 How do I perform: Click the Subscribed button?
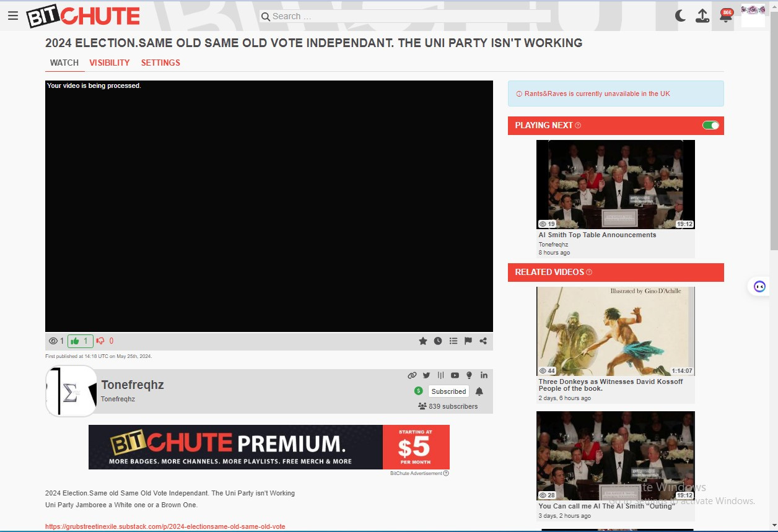pos(448,391)
